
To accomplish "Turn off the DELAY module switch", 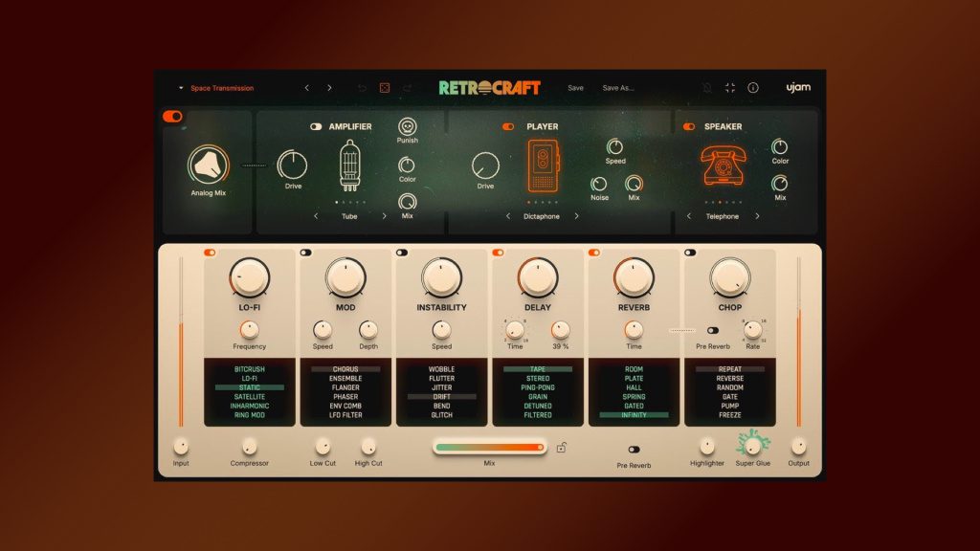I will tap(498, 253).
